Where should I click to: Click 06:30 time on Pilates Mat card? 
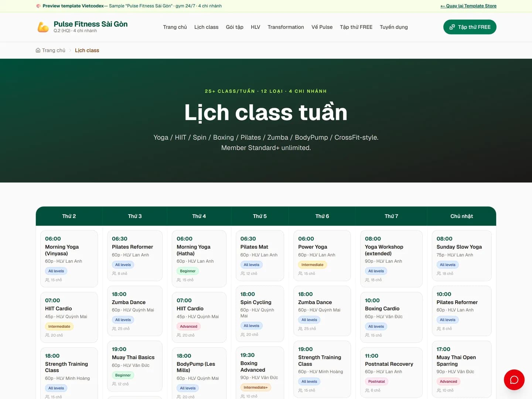[248, 239]
